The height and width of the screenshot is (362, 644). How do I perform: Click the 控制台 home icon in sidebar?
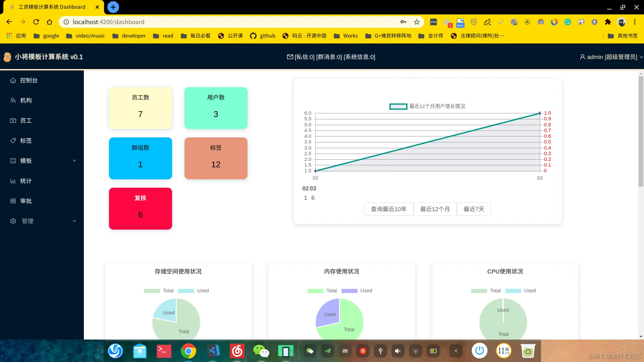pos(13,80)
